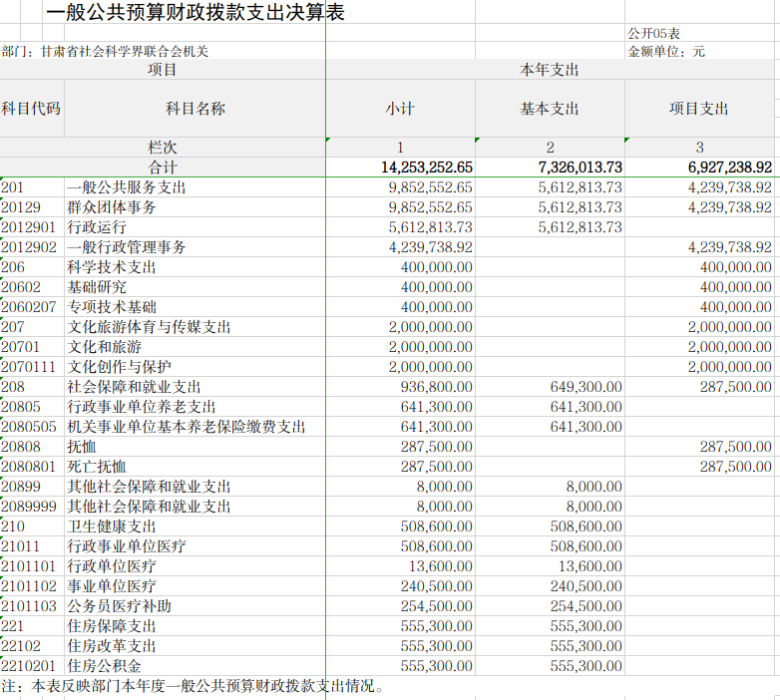Click code cell 2089999
Image resolution: width=780 pixels, height=700 pixels.
(x=32, y=507)
